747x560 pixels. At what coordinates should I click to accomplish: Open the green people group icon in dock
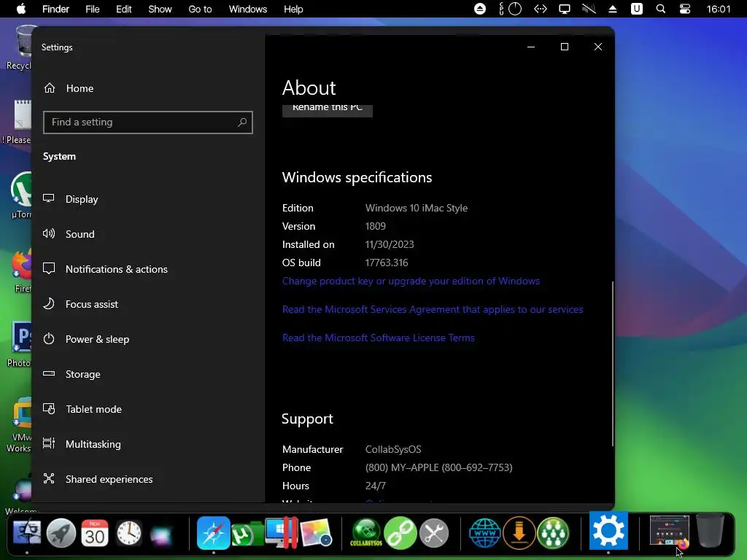point(553,533)
